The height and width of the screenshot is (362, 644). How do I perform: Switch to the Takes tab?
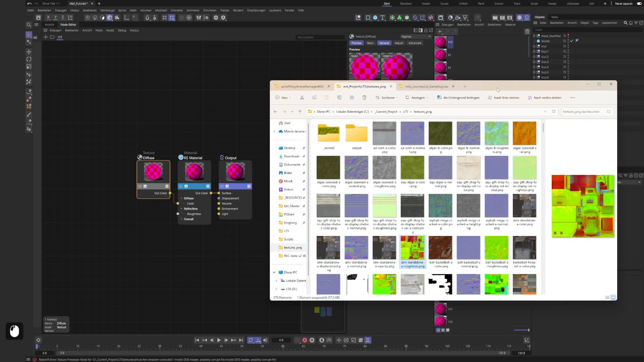click(x=554, y=17)
